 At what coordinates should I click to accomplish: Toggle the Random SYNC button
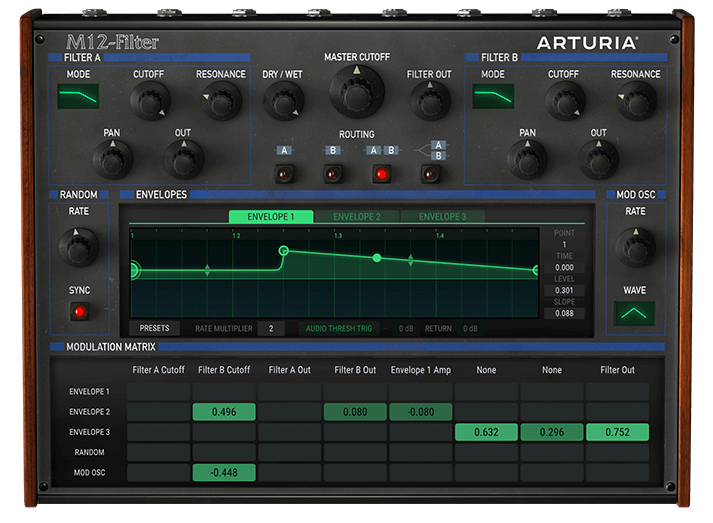click(x=80, y=312)
